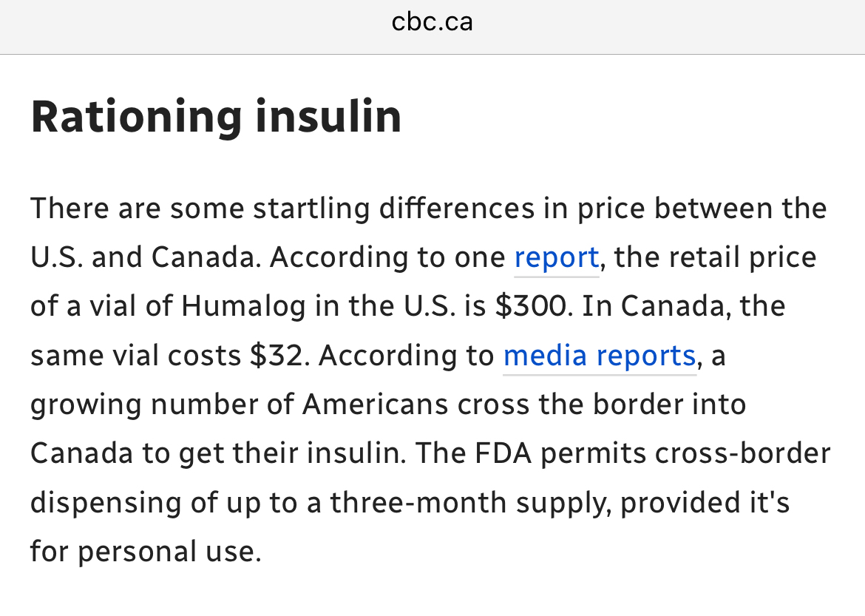Click "Canada" before "to get their insulin"
Image resolution: width=865 pixels, height=616 pixels.
click(81, 453)
